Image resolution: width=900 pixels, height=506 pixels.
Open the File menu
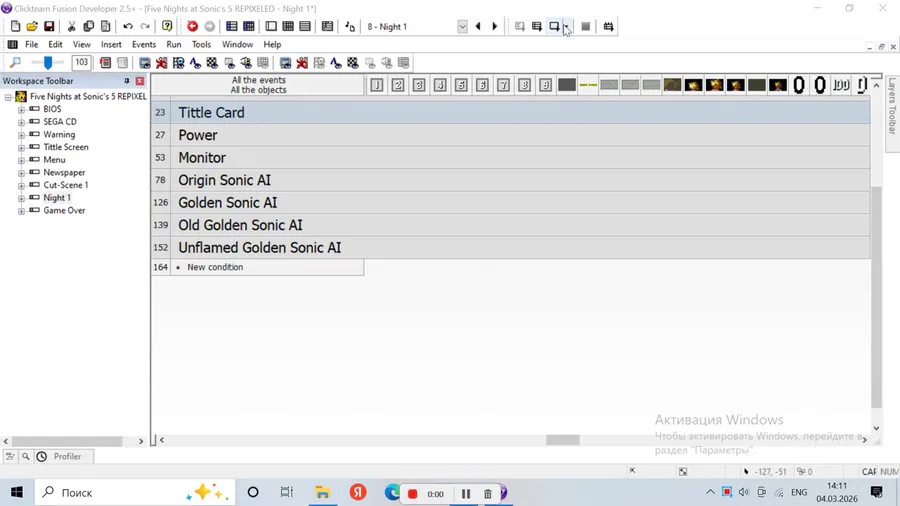pyautogui.click(x=32, y=44)
